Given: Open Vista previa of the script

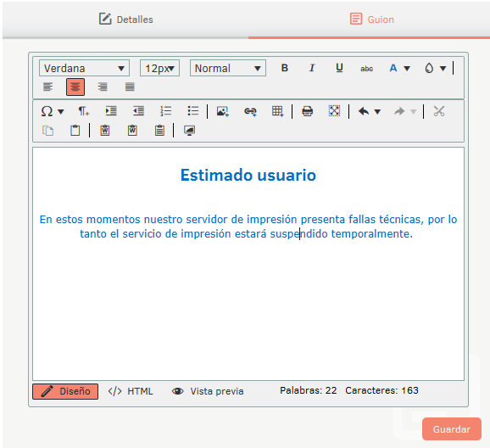Looking at the screenshot, I should click(208, 391).
